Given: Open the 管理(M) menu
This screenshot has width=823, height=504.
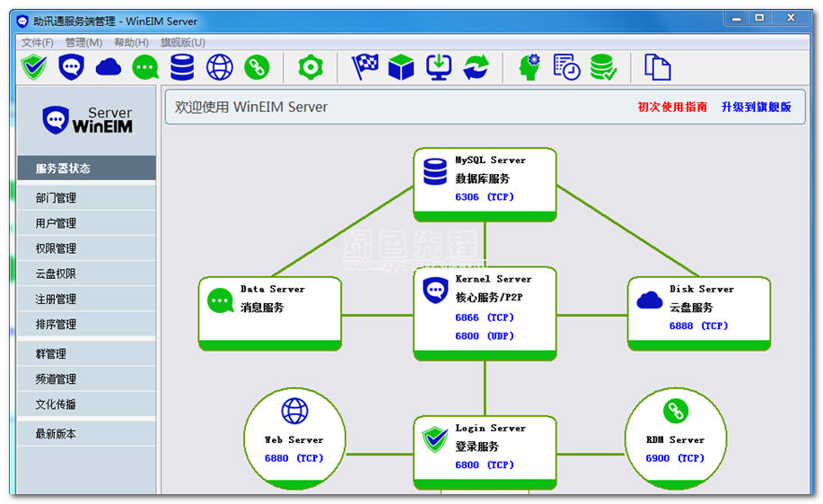Looking at the screenshot, I should (x=84, y=42).
